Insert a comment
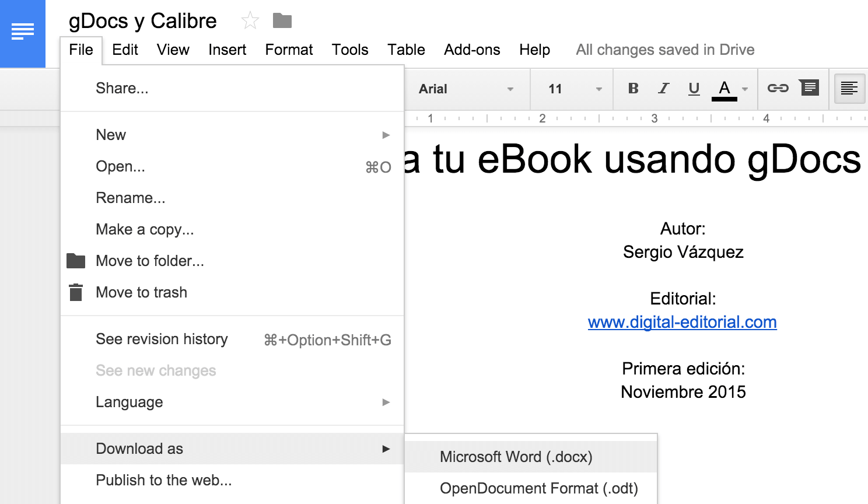 (809, 89)
